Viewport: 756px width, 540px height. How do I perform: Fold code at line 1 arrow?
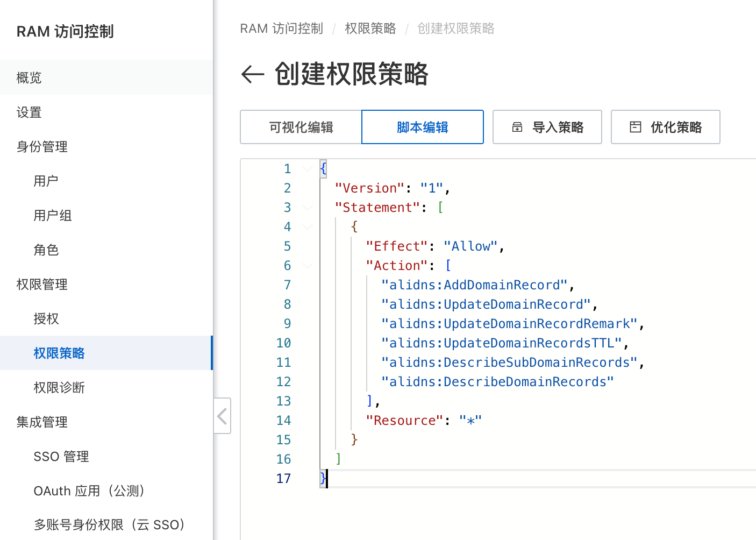point(308,169)
